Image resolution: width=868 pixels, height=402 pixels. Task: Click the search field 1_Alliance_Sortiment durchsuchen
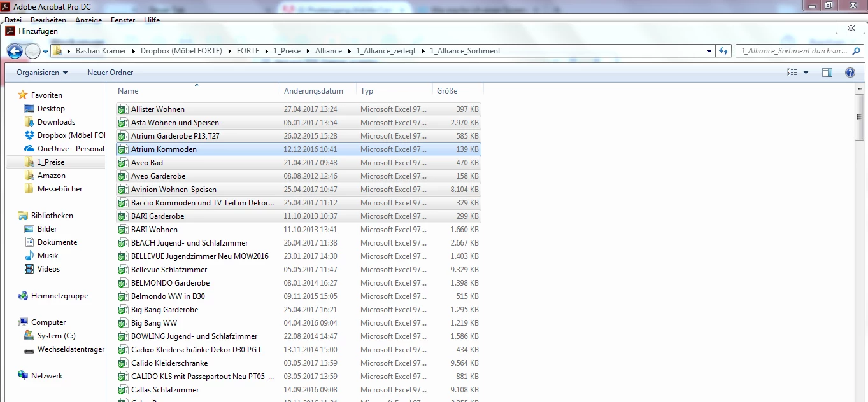coord(799,51)
